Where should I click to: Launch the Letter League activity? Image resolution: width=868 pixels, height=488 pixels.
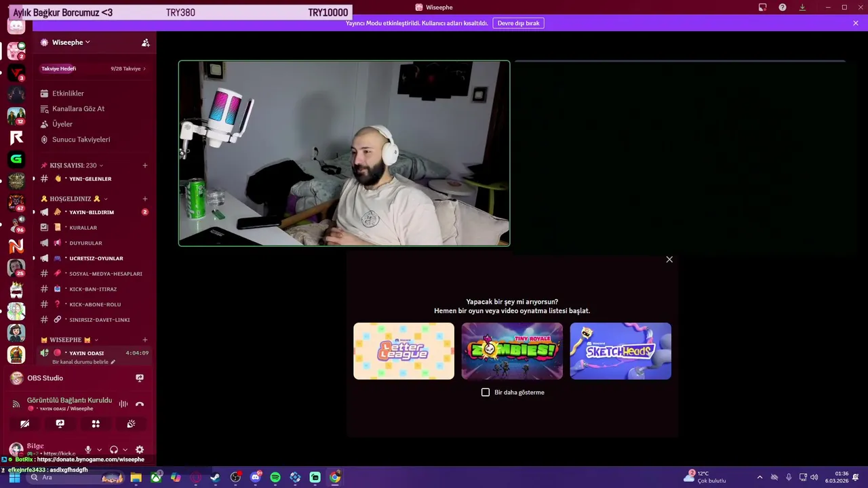[x=403, y=351]
